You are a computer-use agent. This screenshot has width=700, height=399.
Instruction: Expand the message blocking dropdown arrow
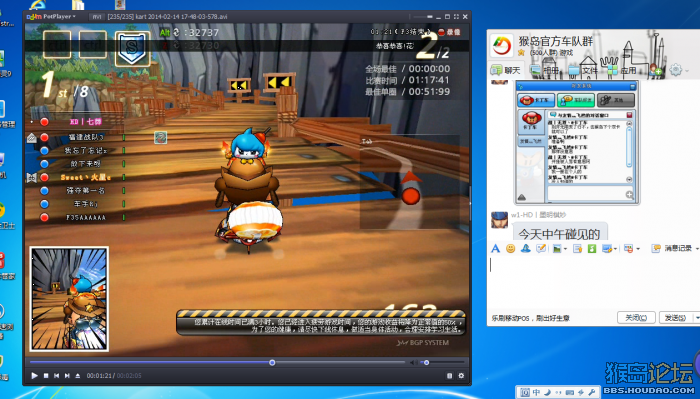[x=638, y=249]
